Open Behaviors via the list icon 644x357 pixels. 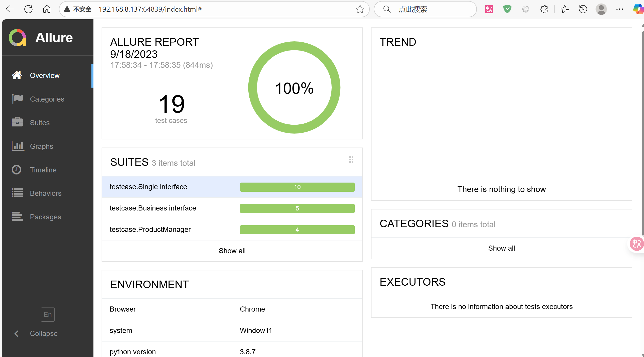point(17,193)
